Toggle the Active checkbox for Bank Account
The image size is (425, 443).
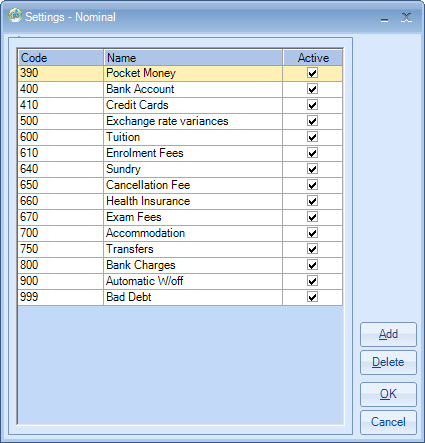[x=312, y=89]
